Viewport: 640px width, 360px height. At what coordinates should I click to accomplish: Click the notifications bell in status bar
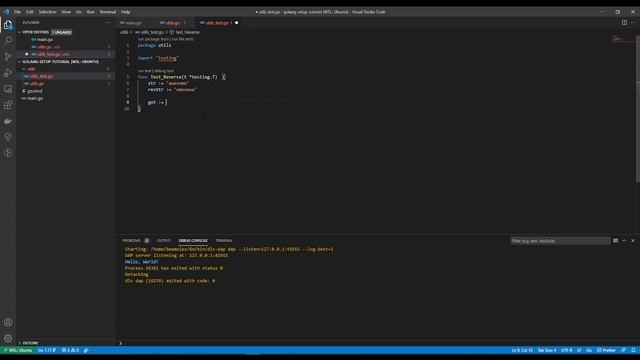633,350
